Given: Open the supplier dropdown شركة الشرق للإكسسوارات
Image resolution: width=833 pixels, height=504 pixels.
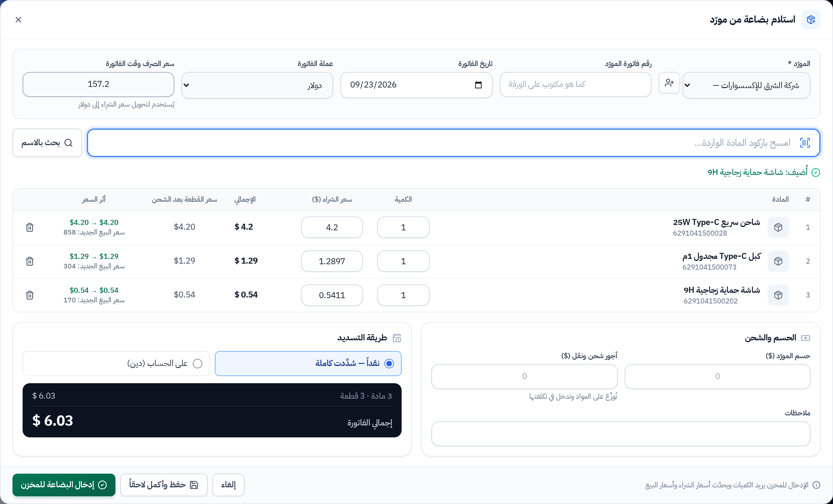Looking at the screenshot, I should [746, 85].
